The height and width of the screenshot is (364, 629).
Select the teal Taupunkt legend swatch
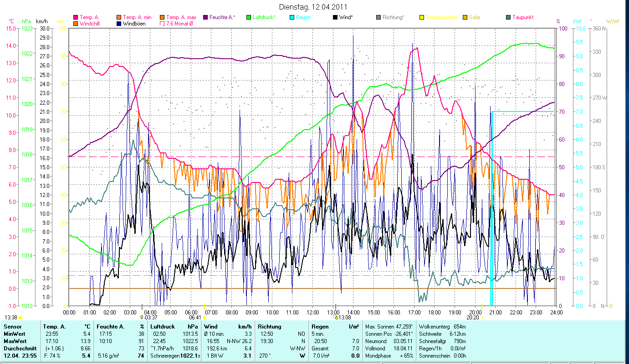(509, 18)
